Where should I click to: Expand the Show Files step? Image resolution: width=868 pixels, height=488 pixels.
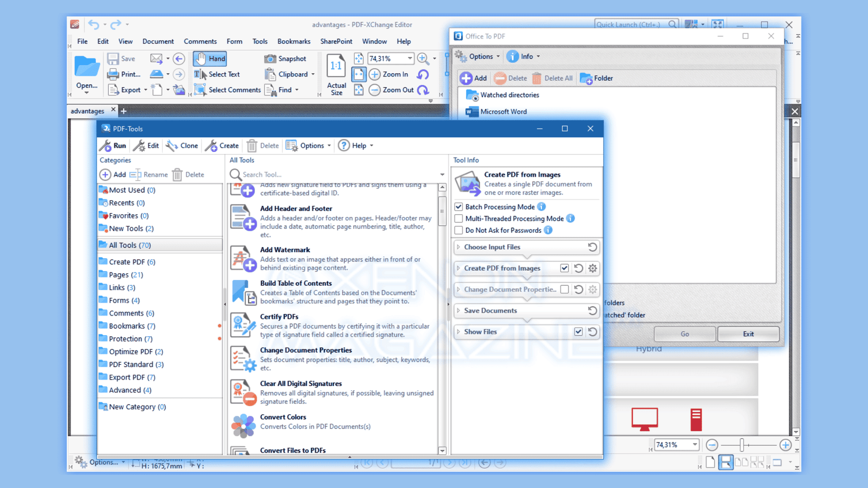pos(458,332)
